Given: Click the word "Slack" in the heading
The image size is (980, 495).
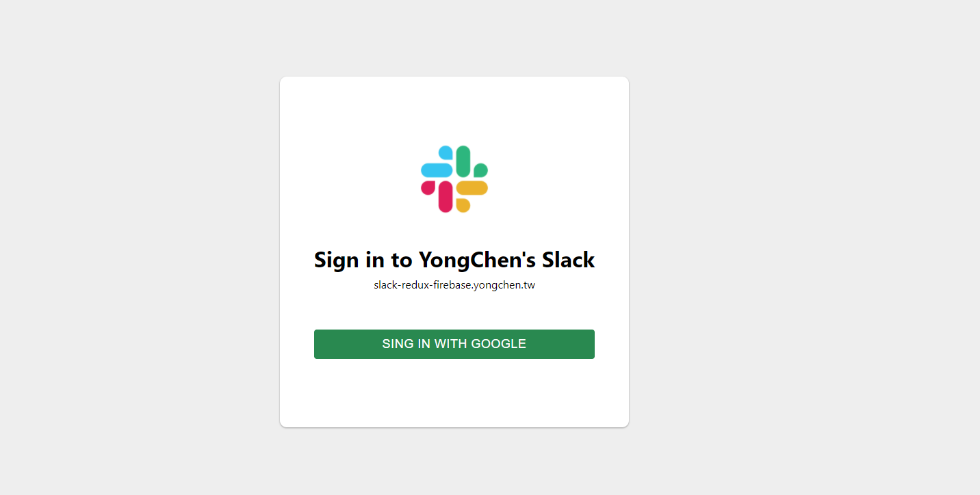Looking at the screenshot, I should 569,260.
